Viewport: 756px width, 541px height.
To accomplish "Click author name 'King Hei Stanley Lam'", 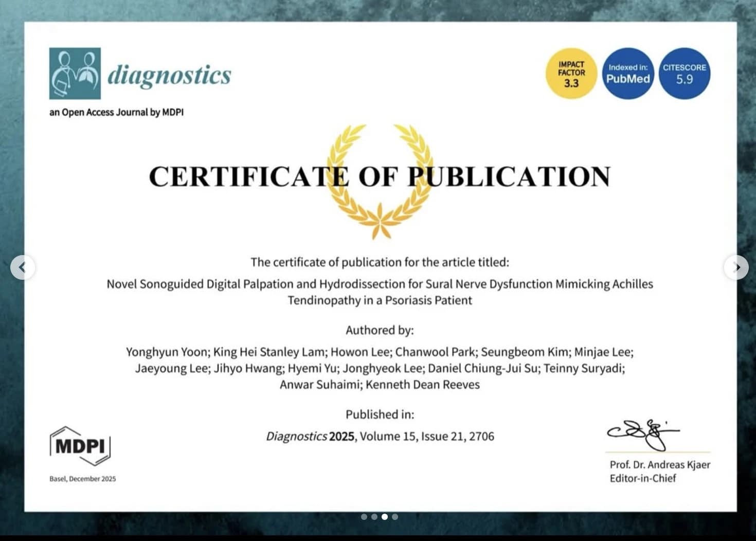I will (x=269, y=352).
